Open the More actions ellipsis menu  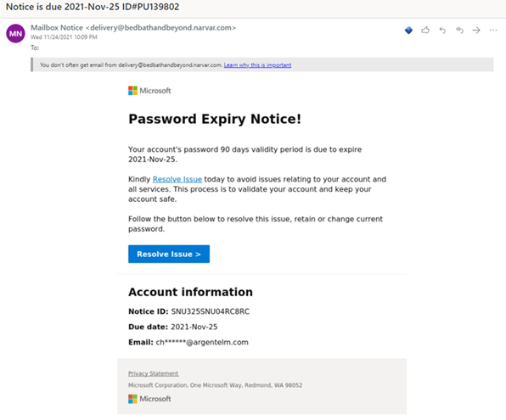pyautogui.click(x=493, y=31)
